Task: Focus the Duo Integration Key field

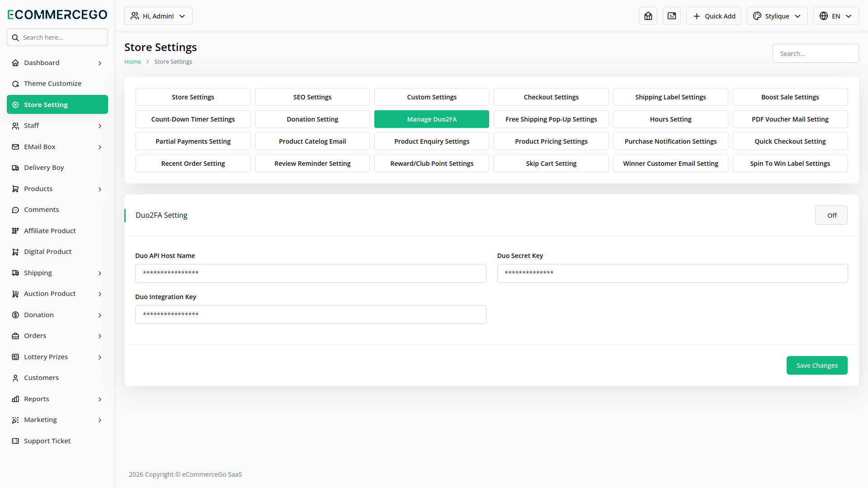Action: coord(311,314)
